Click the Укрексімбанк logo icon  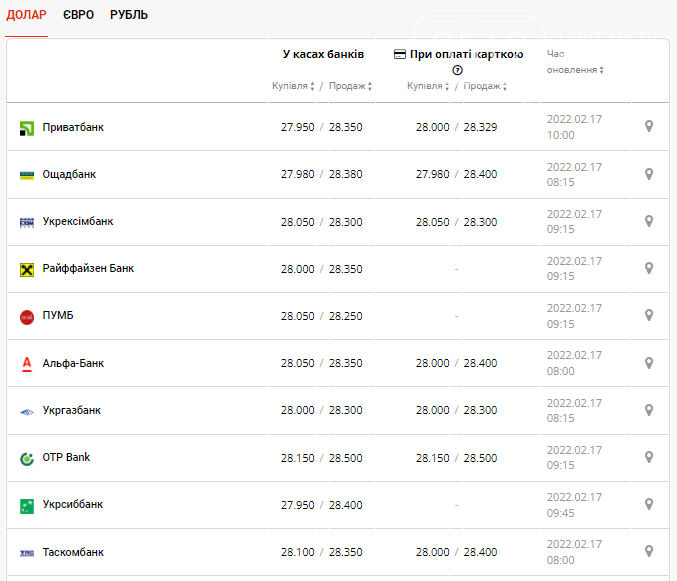(27, 222)
